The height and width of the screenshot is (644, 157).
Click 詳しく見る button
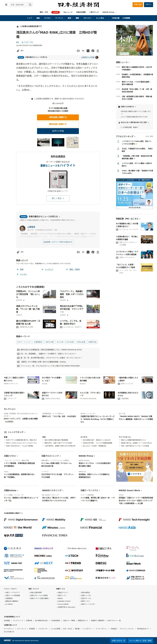click(58, 198)
